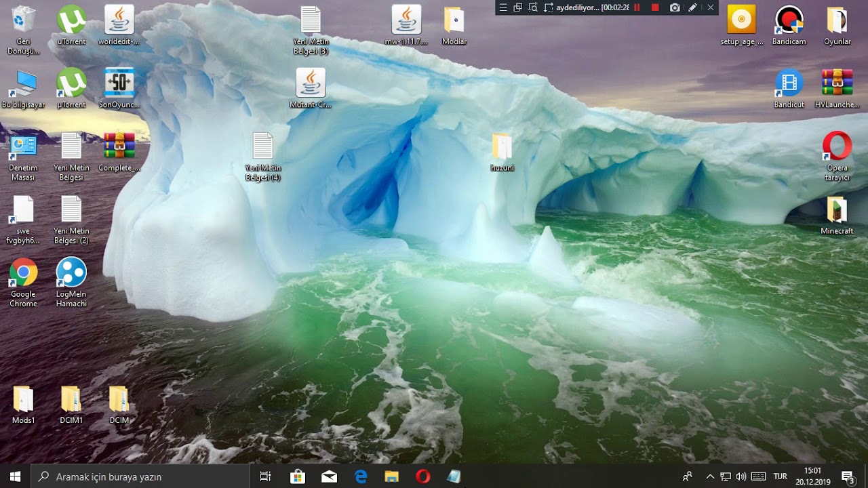Click the 'Aramak için buraya yazın' search box

(140, 476)
